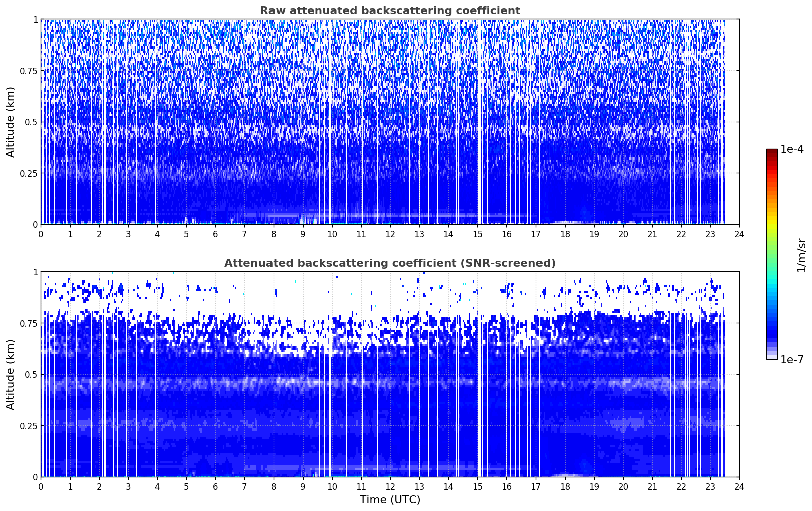Click hour 12 tick label on upper plot
Viewport: 812px width, 511px height.
(390, 234)
